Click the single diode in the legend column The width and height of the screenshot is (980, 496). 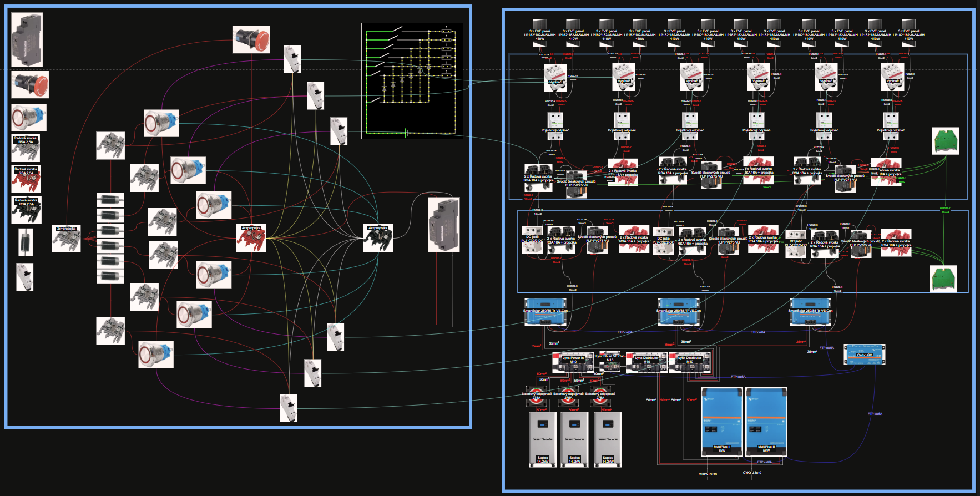(x=26, y=242)
